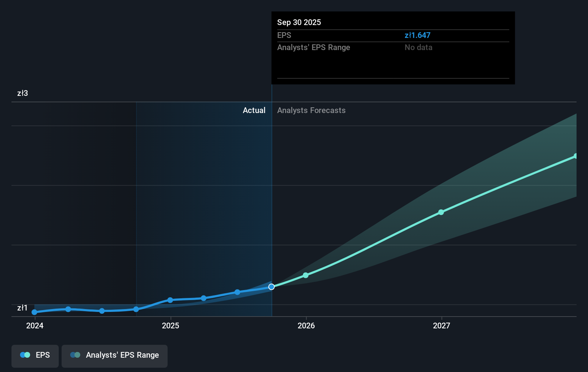The height and width of the screenshot is (372, 588).
Task: Select the first 2024 EPS data point
Action: coord(34,312)
